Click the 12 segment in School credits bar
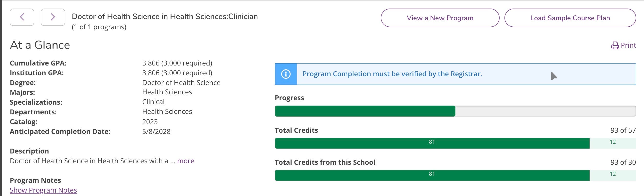Screen dimensions: 644x196 tap(613, 175)
